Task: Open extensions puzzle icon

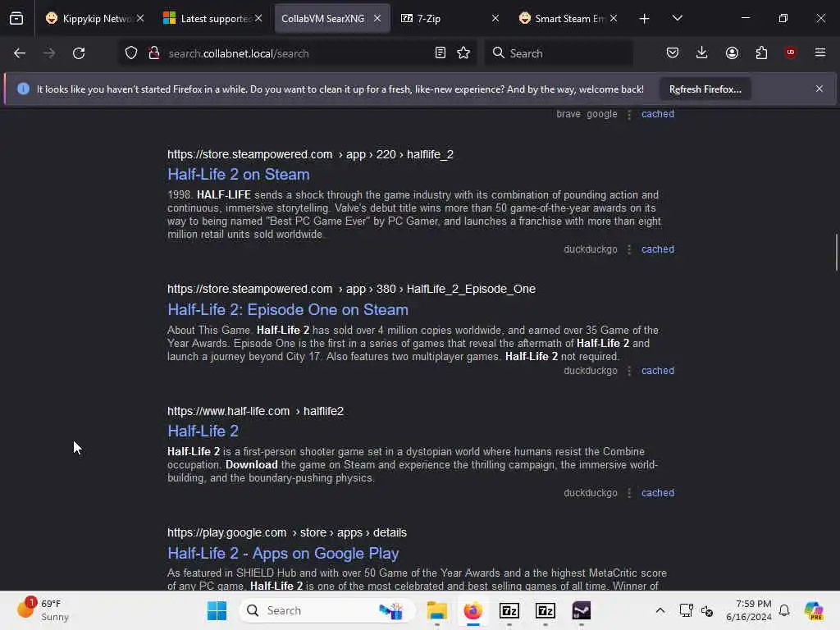Action: pos(761,53)
